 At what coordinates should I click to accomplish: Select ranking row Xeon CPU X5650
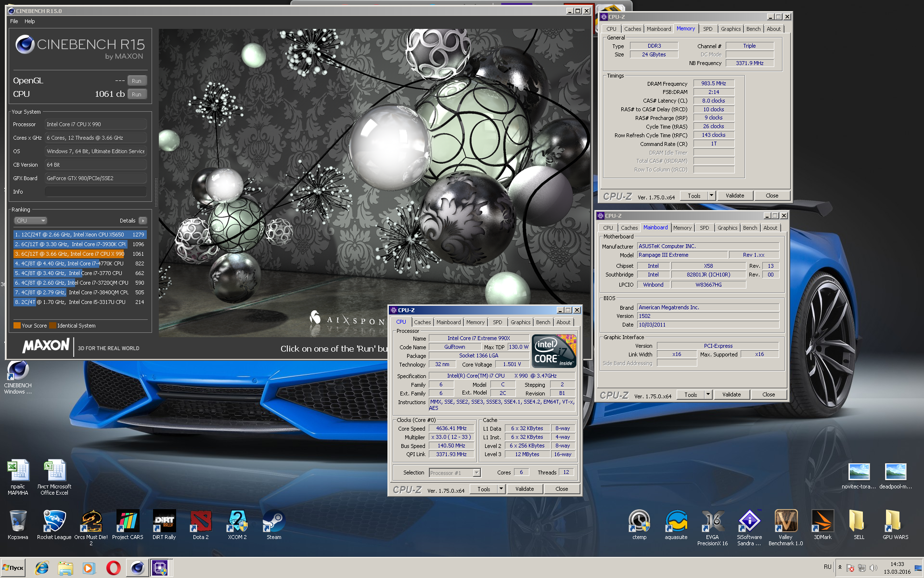tap(80, 235)
